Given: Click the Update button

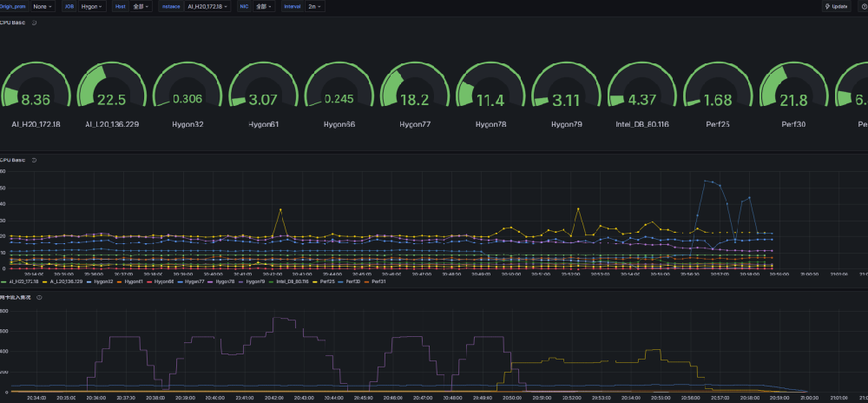Looking at the screenshot, I should click(x=837, y=6).
